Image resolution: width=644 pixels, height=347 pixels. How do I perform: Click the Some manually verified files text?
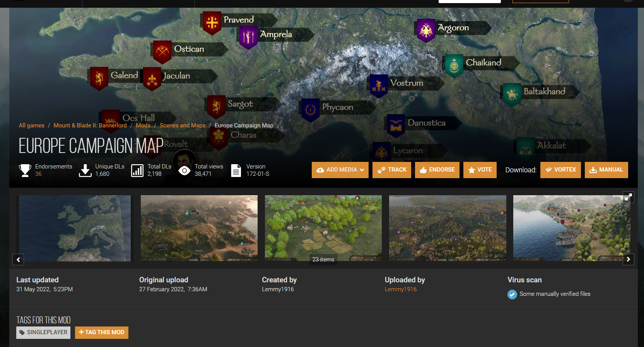pyautogui.click(x=555, y=294)
